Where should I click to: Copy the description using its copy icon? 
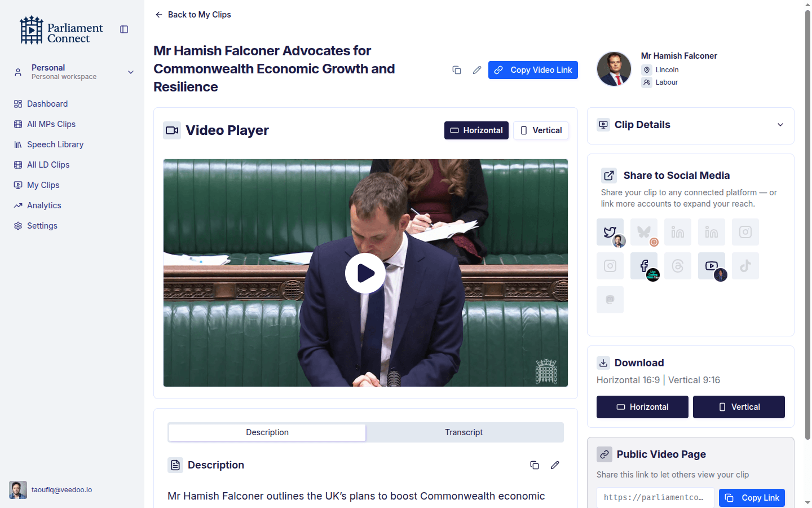[535, 465]
